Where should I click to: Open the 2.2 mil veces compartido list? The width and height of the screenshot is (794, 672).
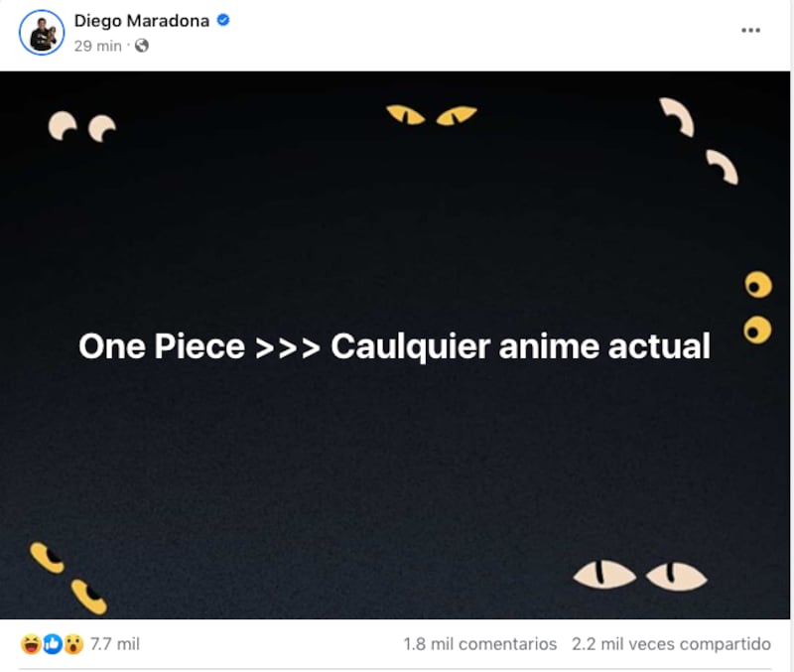(x=672, y=644)
